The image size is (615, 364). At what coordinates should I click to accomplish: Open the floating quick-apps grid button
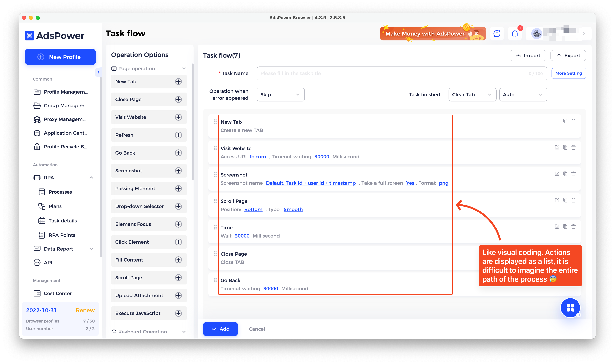click(x=570, y=308)
